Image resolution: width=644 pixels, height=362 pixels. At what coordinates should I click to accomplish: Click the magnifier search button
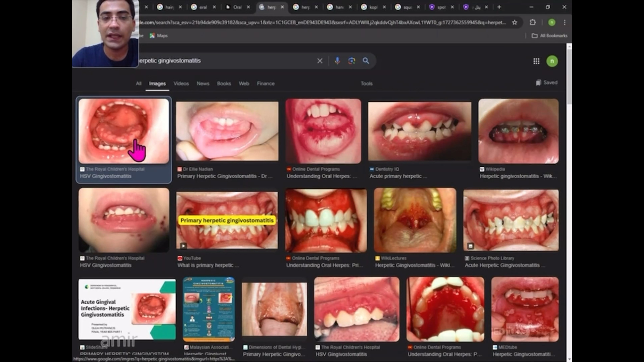tap(366, 61)
